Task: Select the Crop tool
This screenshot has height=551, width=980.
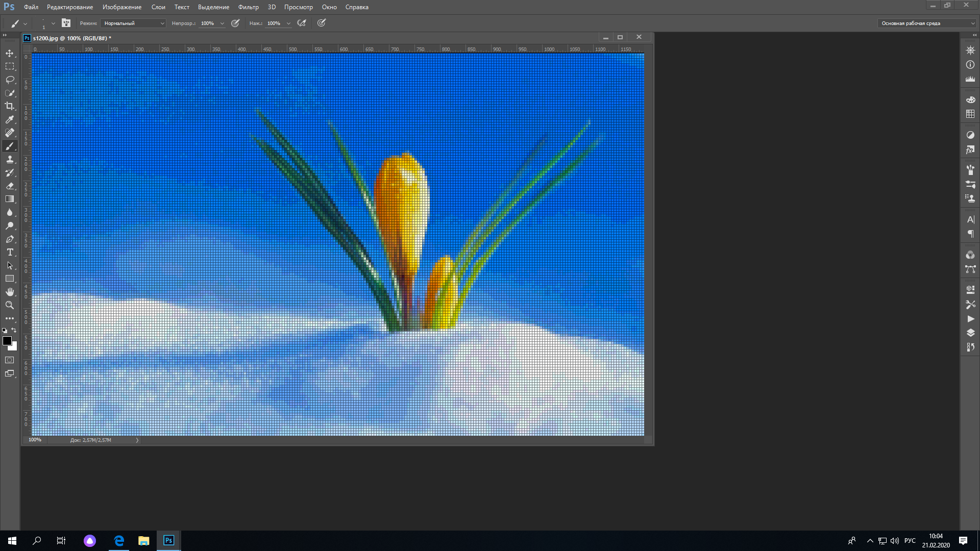Action: 10,106
